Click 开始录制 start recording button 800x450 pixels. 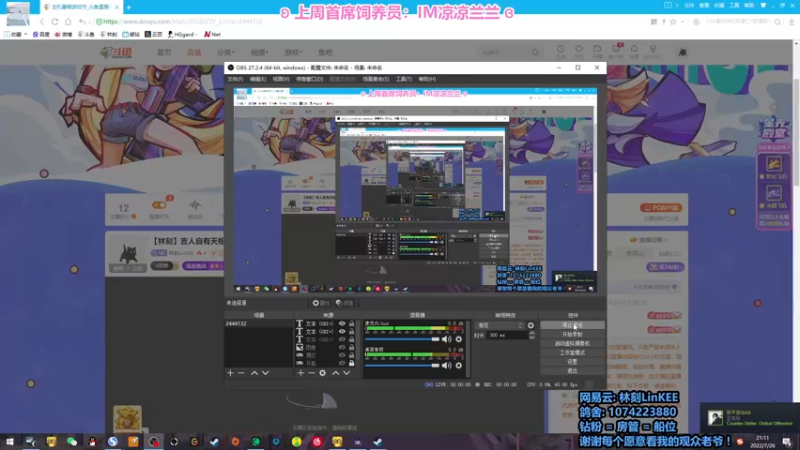572,334
